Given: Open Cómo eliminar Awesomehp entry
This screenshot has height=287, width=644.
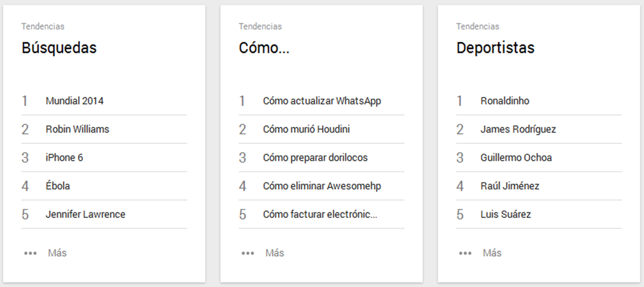Looking at the screenshot, I should (322, 186).
